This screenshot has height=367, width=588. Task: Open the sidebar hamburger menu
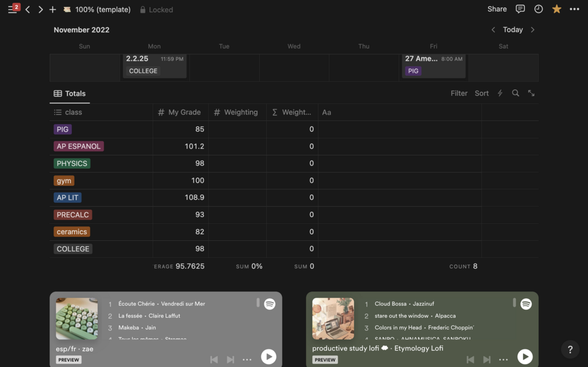pyautogui.click(x=12, y=9)
